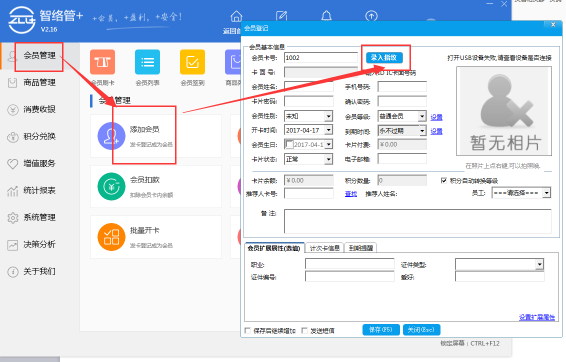Enable the save-and-continue-adding checkbox
Viewport: 566px width, 362px height.
point(248,330)
